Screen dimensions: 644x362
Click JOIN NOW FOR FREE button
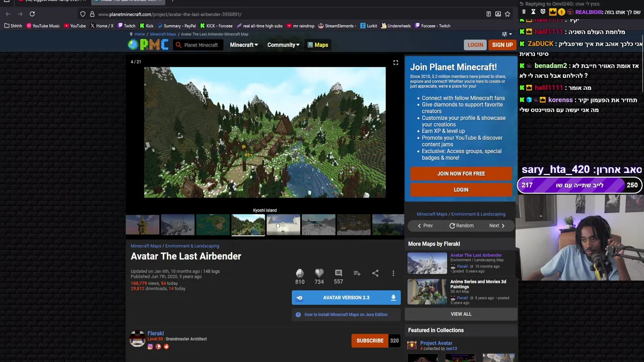[461, 173]
